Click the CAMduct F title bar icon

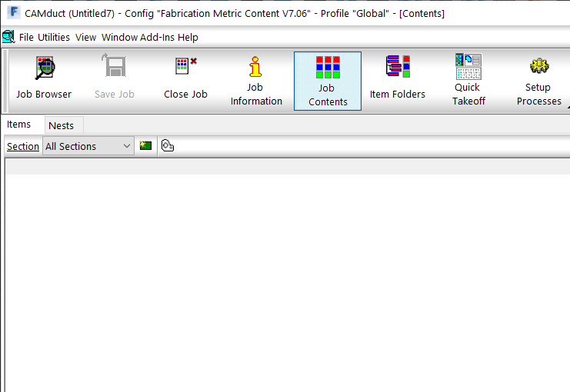point(13,12)
